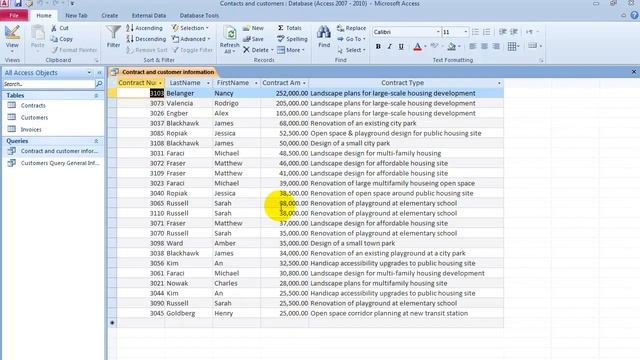
Task: Sort Ascending in Sort & Filter
Action: pos(144,28)
